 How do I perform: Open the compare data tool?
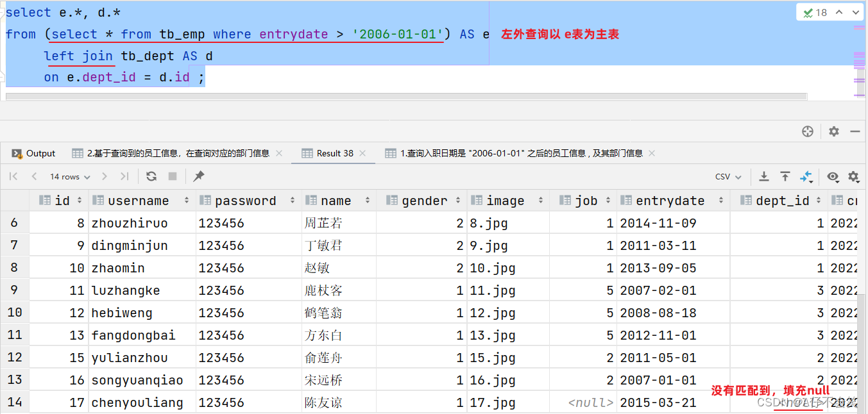click(806, 177)
